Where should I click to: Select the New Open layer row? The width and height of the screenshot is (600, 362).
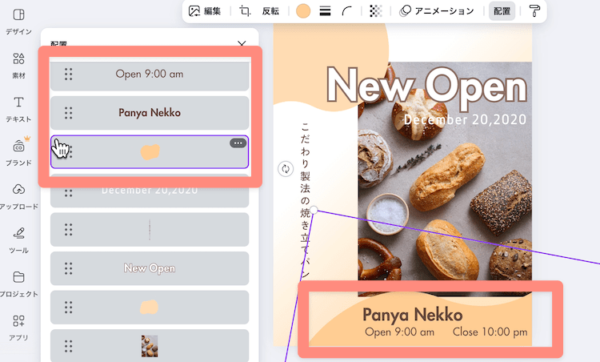(x=150, y=268)
